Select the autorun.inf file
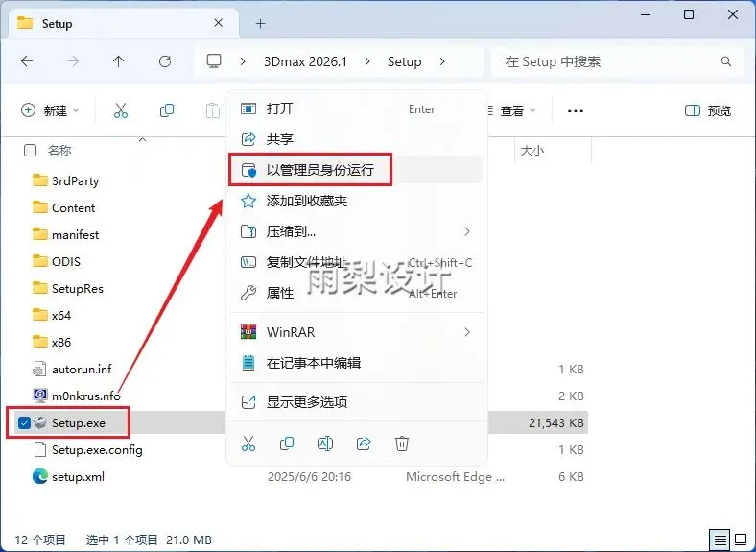This screenshot has height=552, width=756. coord(72,370)
